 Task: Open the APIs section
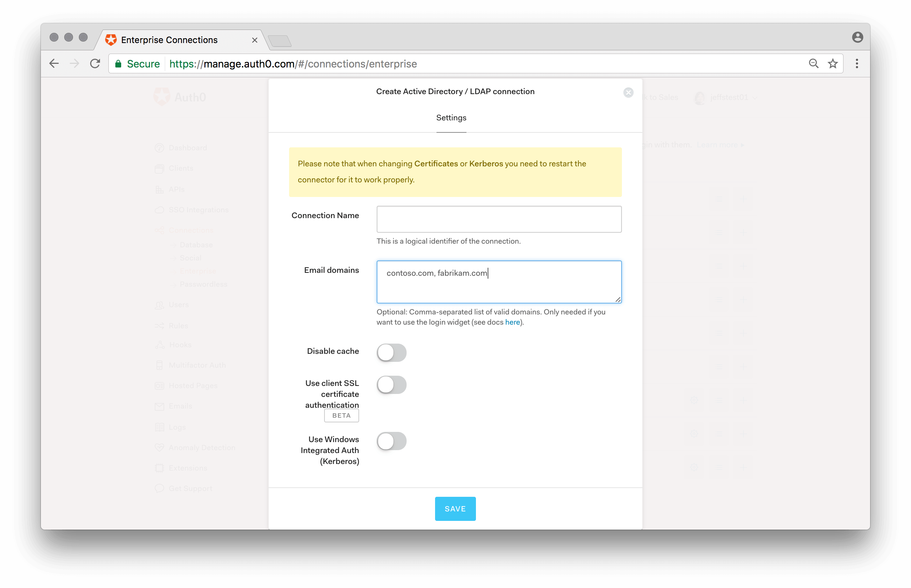point(177,189)
